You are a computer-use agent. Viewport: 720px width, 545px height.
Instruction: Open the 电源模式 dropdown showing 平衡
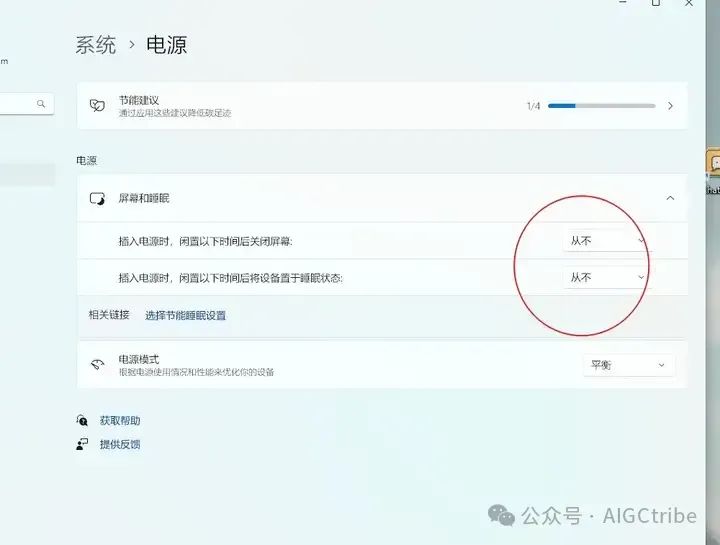(629, 365)
